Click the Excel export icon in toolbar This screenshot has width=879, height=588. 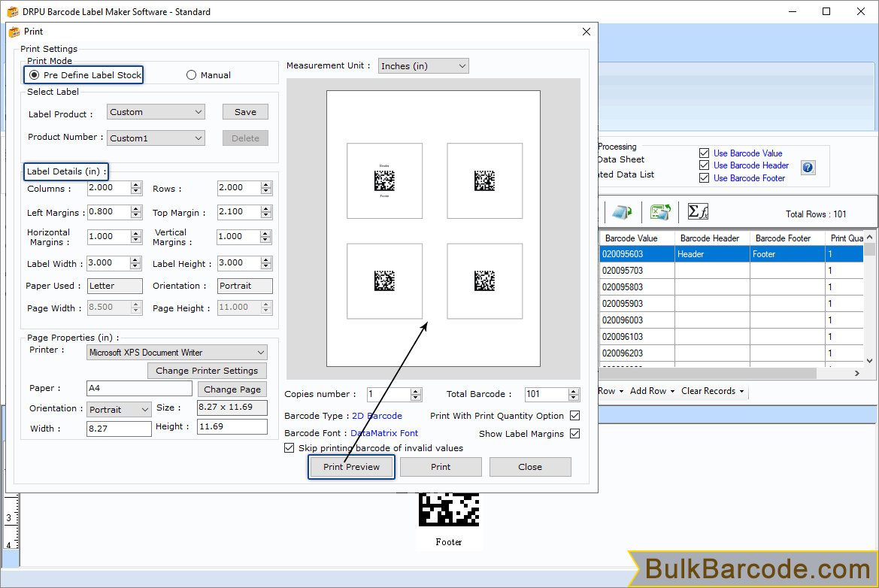pyautogui.click(x=660, y=212)
